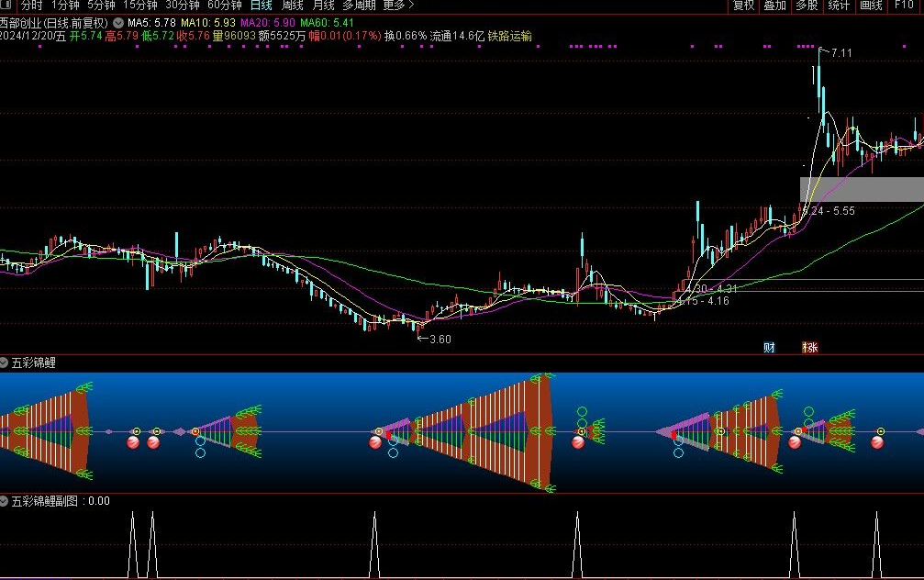Activate the 画线 drawing tools button
The height and width of the screenshot is (580, 924).
[871, 6]
